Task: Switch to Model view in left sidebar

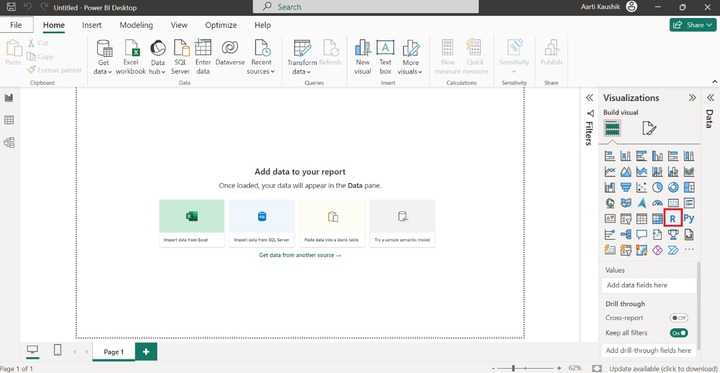Action: click(9, 142)
